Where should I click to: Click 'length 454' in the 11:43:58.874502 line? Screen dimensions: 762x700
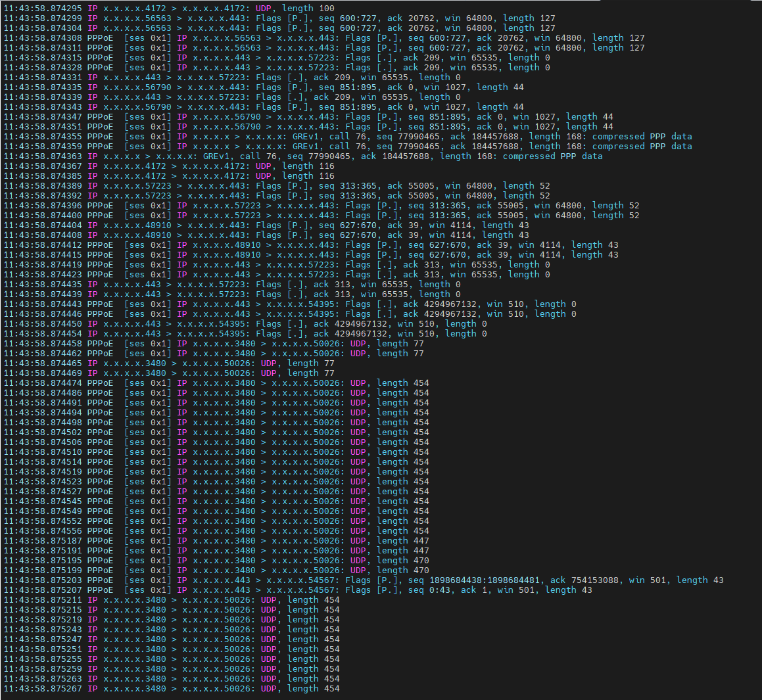click(403, 432)
